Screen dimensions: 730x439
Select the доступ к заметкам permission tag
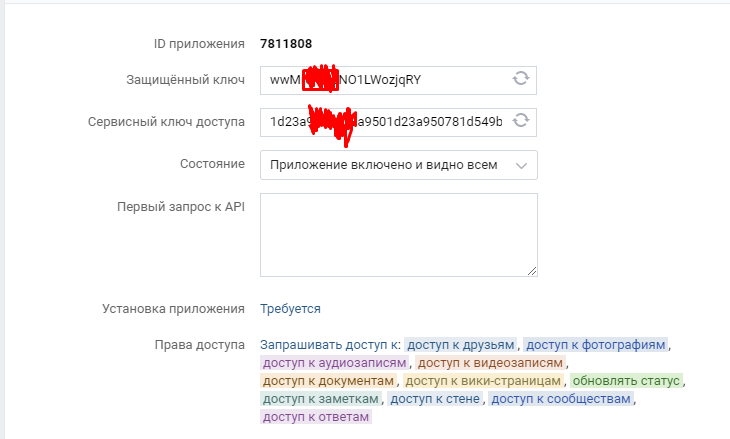pos(321,399)
